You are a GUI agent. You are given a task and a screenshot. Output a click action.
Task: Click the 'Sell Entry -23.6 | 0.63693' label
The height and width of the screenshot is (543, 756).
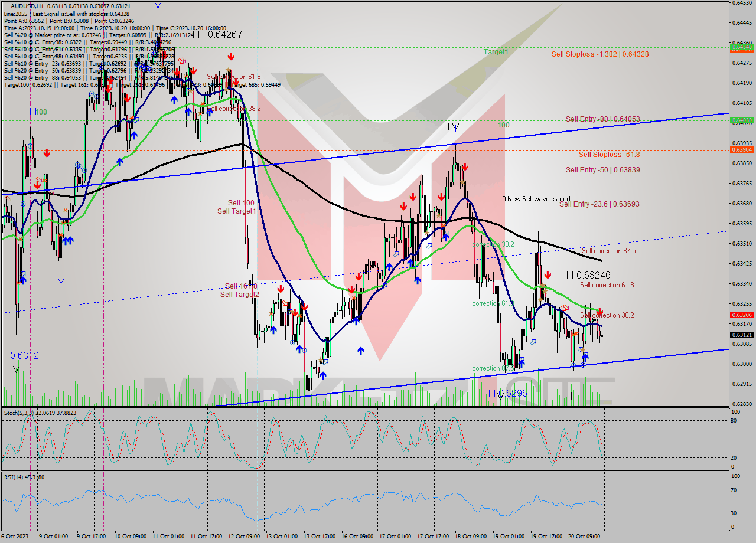click(x=599, y=204)
